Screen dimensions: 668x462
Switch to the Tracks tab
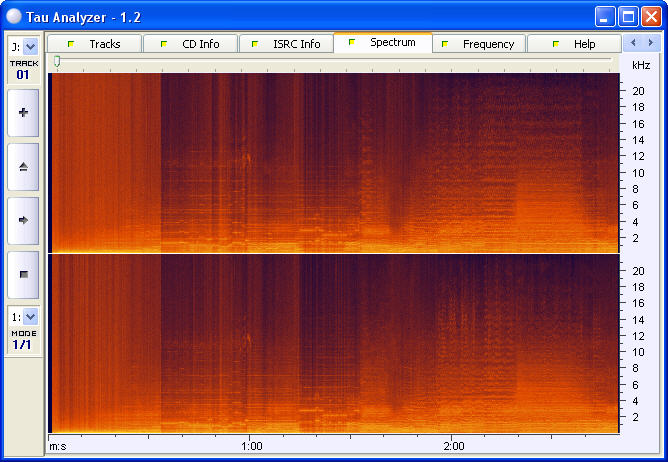(x=95, y=44)
